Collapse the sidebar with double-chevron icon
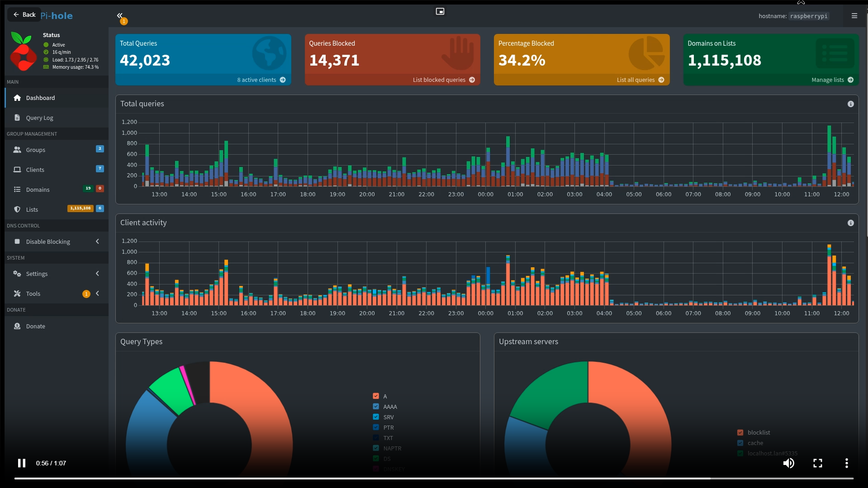This screenshot has width=868, height=488. coord(119,15)
